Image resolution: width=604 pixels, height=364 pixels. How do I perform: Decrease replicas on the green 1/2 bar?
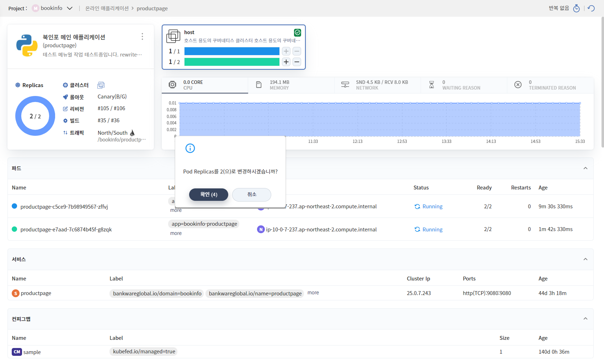point(297,62)
